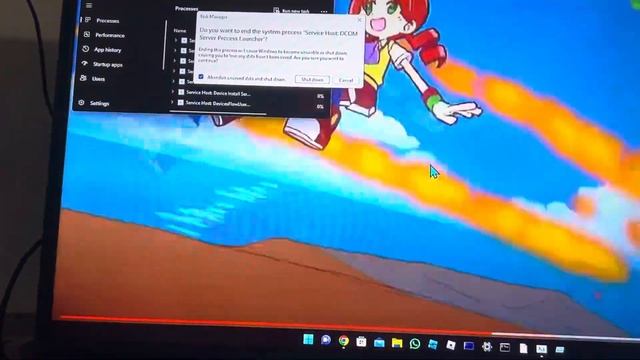
Task: Launch Microsoft Store from the taskbar
Action: pos(361,342)
